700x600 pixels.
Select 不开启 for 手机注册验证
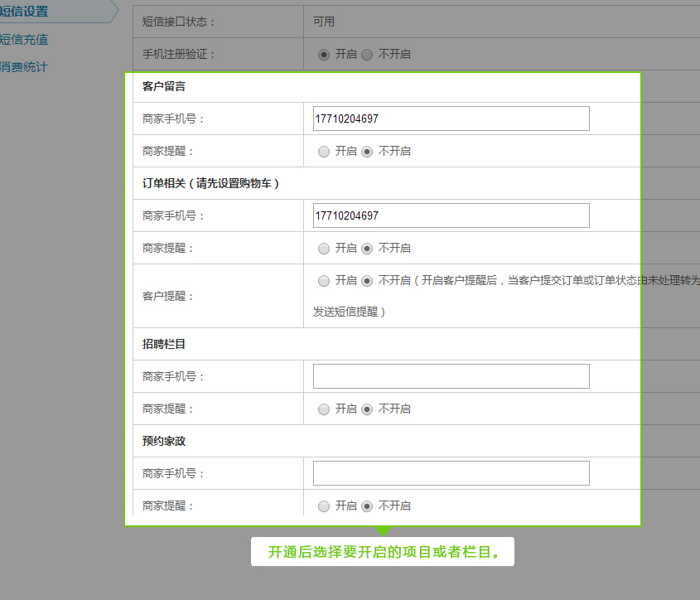coord(367,55)
